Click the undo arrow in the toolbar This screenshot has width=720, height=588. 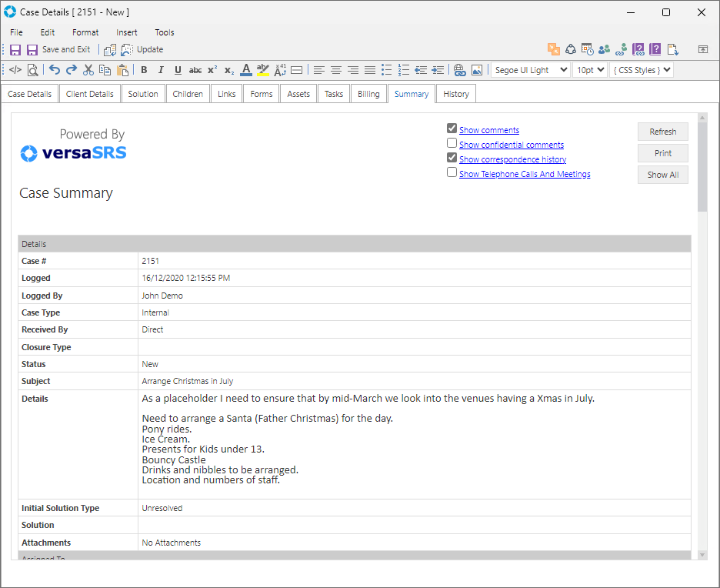pos(55,70)
